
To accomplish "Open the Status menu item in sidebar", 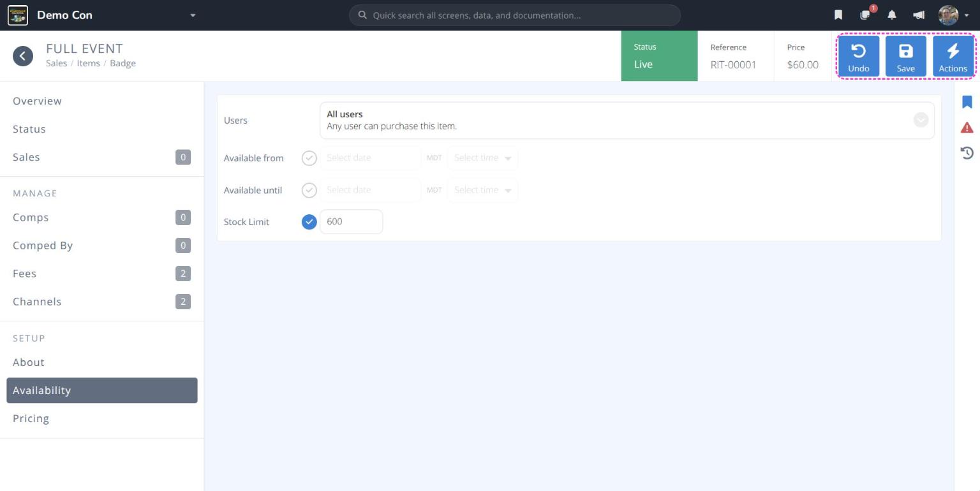I will coord(102,129).
